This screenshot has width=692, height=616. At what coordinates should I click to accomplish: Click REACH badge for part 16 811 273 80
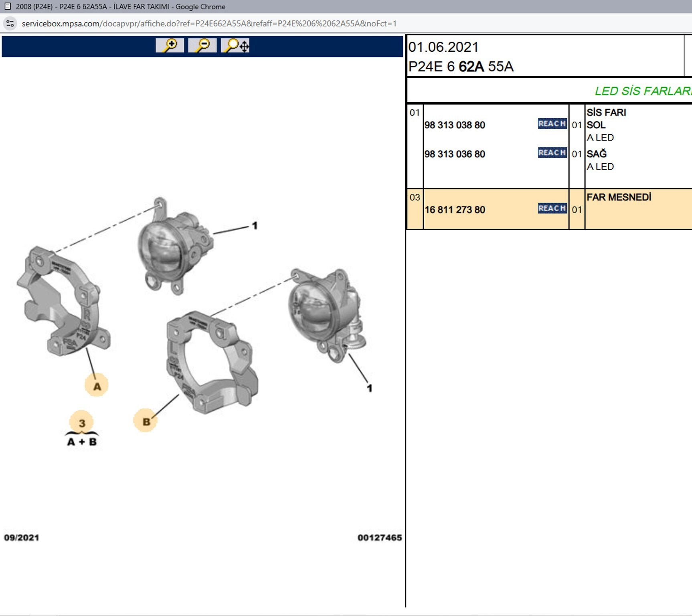point(552,209)
